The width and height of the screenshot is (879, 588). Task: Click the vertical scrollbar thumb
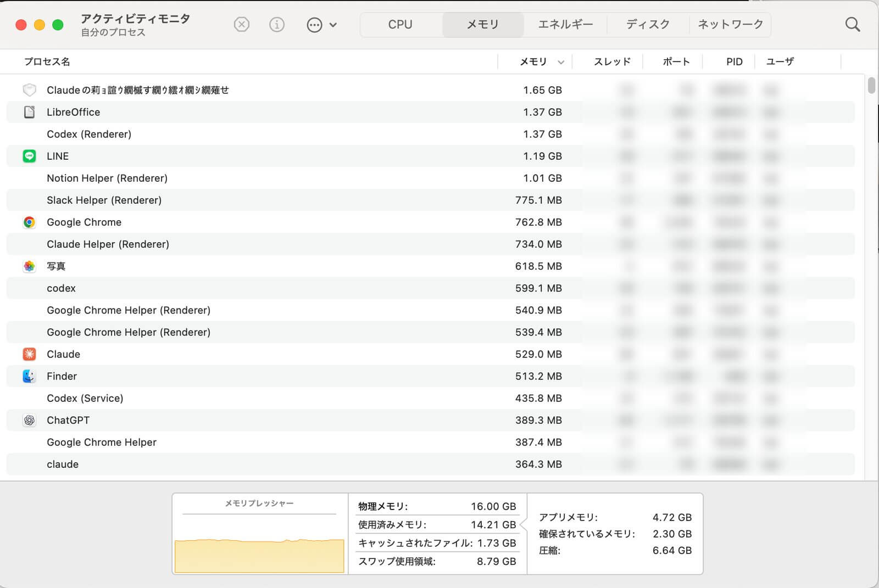click(x=871, y=86)
